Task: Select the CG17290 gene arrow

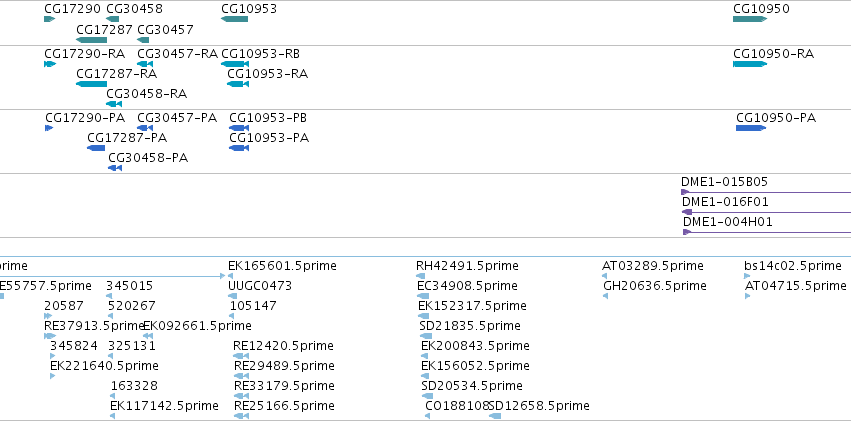Action: 49,19
